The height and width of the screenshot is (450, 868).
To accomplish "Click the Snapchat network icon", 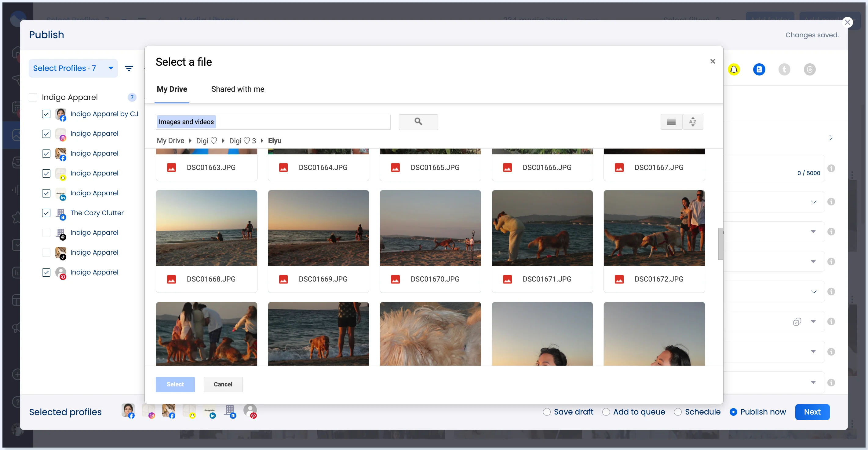I will (x=734, y=69).
